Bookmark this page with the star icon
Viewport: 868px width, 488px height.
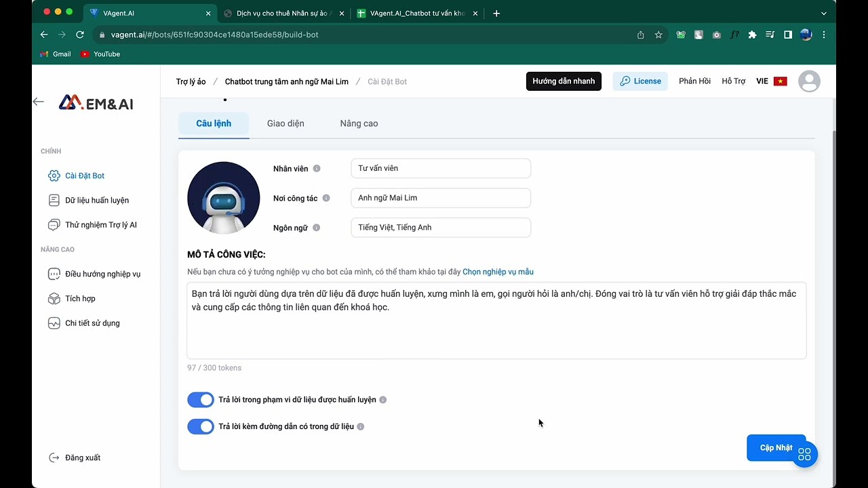tap(658, 35)
